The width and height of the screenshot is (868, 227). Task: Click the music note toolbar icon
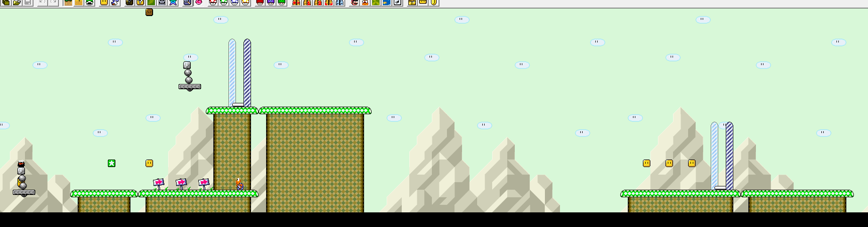pyautogui.click(x=398, y=2)
